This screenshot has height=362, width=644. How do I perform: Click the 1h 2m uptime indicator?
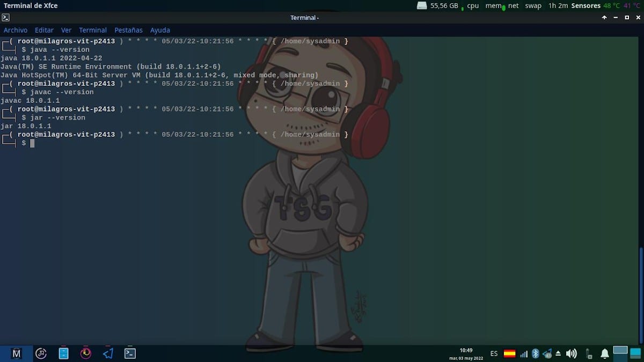(x=558, y=6)
